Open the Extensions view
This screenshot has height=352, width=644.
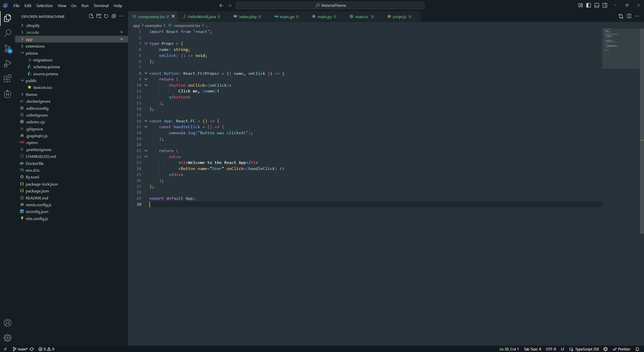click(x=8, y=79)
